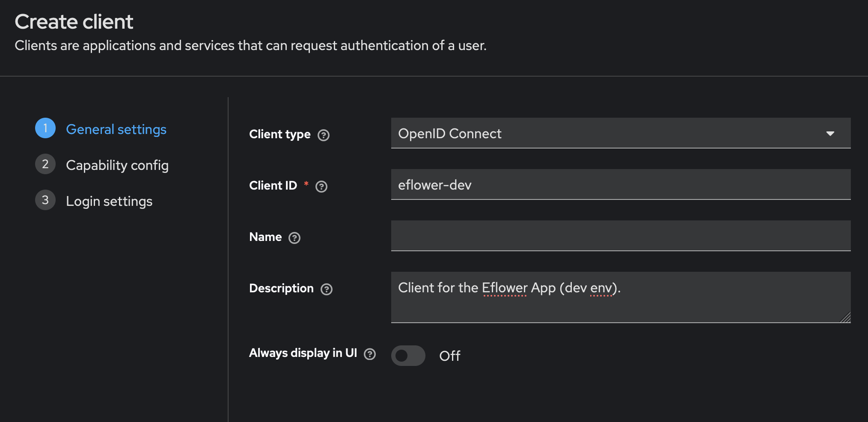Click the step 2 number badge
868x422 pixels.
[45, 164]
